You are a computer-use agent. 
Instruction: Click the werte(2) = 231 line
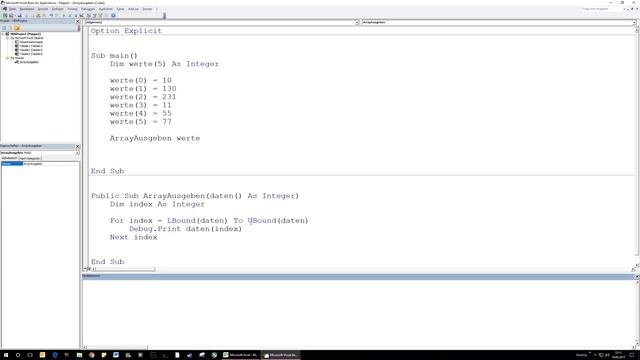click(x=143, y=97)
